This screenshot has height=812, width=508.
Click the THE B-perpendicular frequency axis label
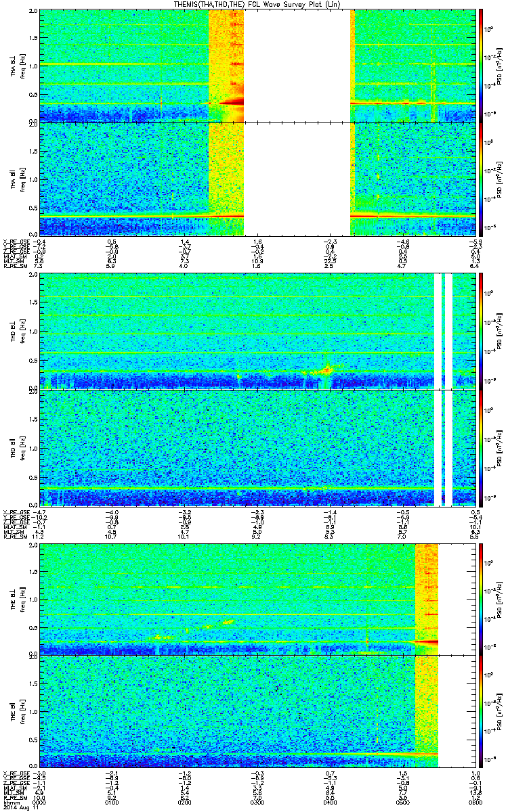click(17, 599)
